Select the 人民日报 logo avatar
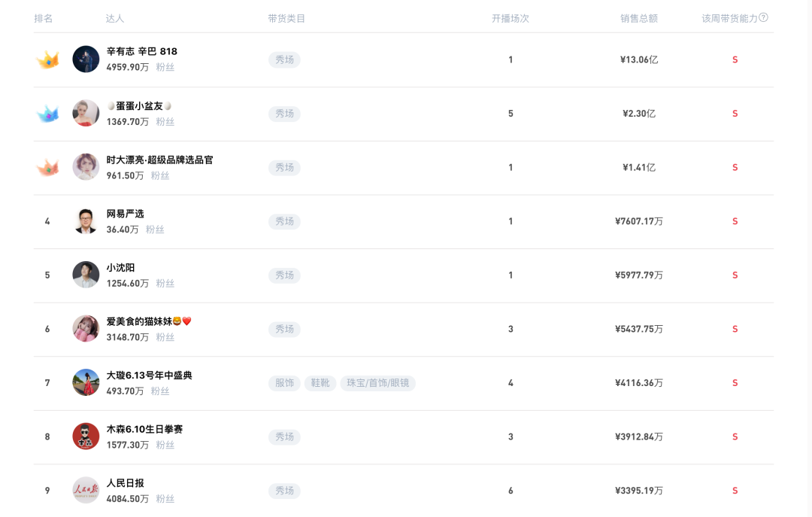Viewport: 812px width, 517px height. point(86,491)
